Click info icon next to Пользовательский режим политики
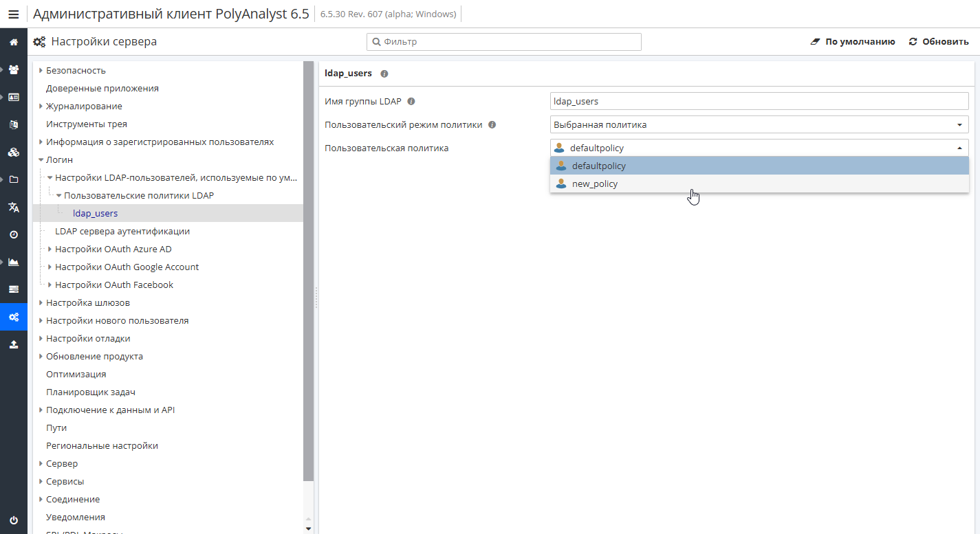980x534 pixels. [492, 125]
